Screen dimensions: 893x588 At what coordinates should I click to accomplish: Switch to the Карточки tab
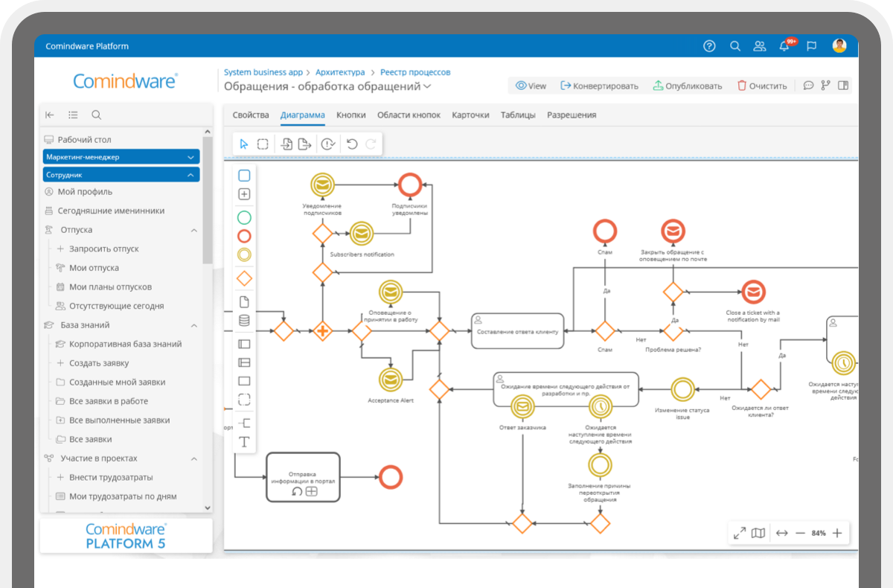471,115
